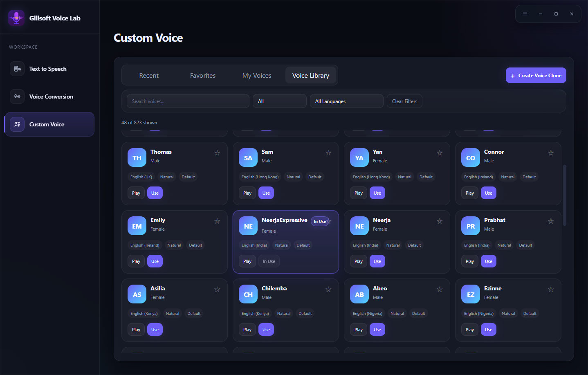Screen dimensions: 588x375
Task: Click the English (Nigeria) tag on Abeo
Action: pyautogui.click(x=368, y=314)
